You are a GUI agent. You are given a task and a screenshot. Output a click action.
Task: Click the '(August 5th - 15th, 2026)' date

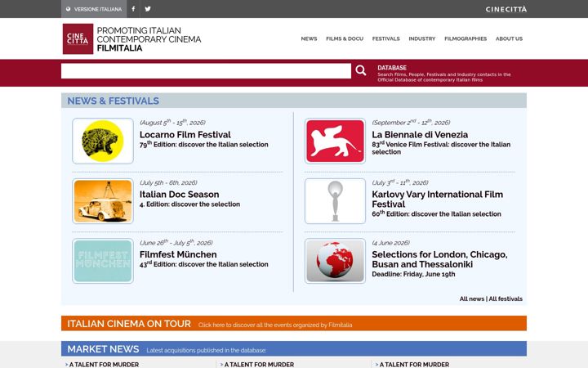coord(172,123)
